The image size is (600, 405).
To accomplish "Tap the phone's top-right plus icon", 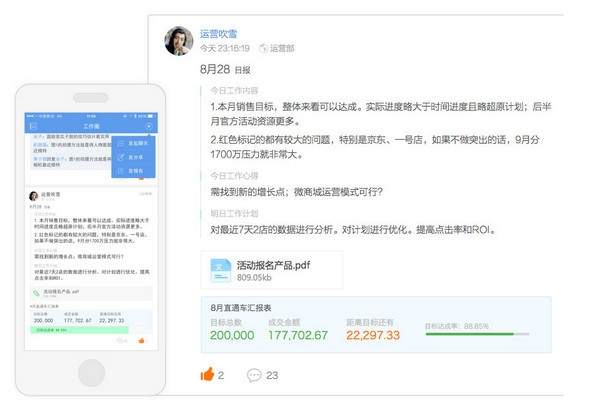I will pos(149,127).
